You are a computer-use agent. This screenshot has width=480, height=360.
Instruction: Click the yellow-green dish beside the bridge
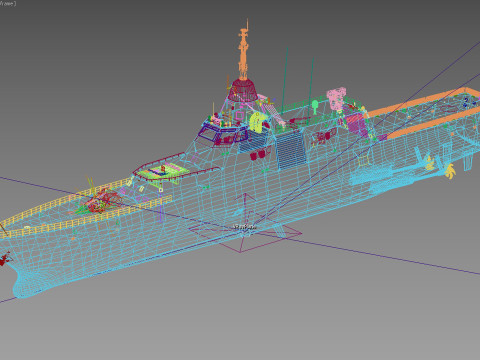point(258,122)
